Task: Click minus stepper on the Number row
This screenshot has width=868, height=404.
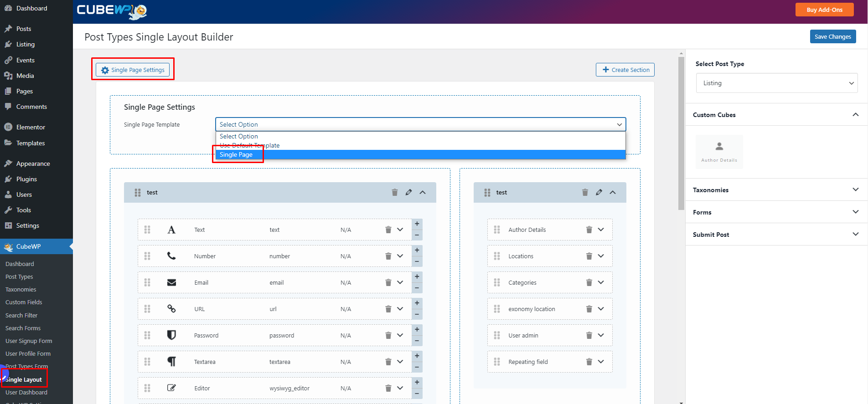Action: (417, 261)
